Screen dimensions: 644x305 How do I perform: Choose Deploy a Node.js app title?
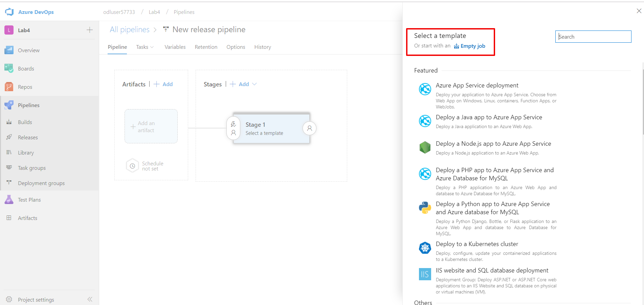[x=493, y=144]
